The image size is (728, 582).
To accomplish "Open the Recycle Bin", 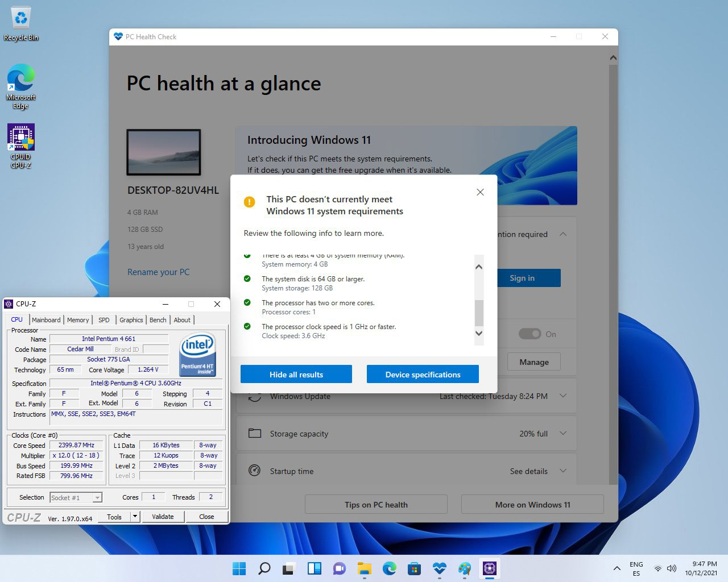I will click(20, 17).
